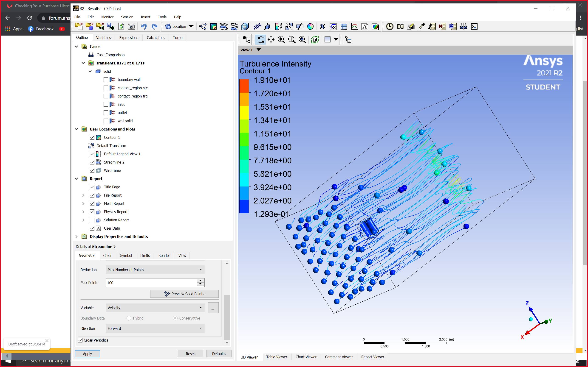This screenshot has height=367, width=588.
Task: Open the Reduction combo box
Action: click(x=155, y=270)
